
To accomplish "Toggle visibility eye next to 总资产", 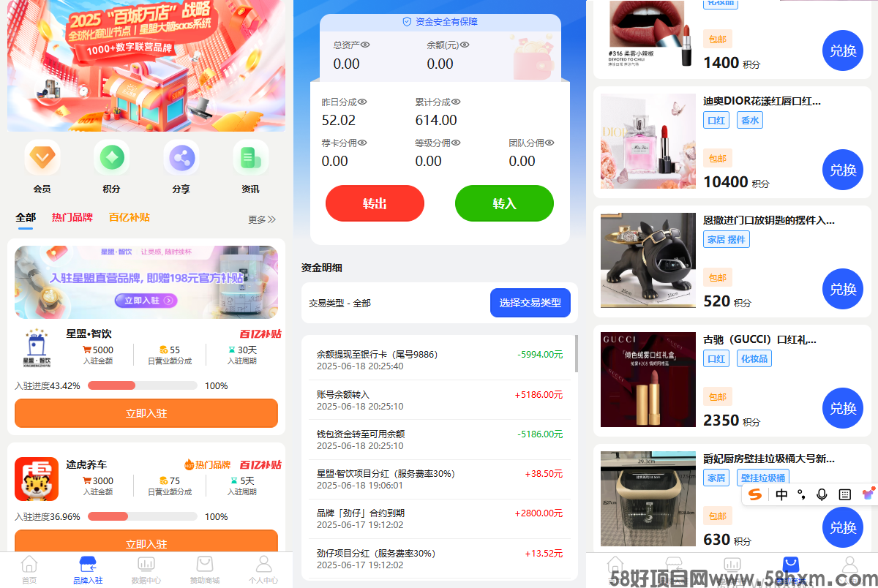I will click(365, 45).
